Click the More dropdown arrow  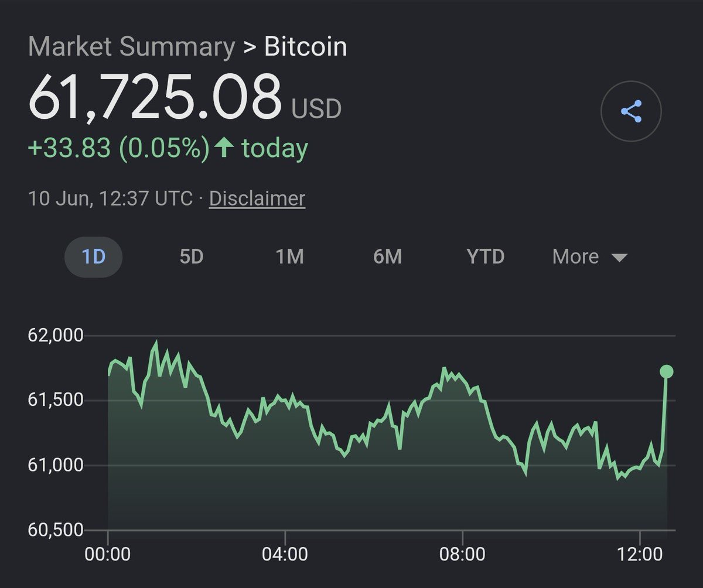tap(619, 258)
